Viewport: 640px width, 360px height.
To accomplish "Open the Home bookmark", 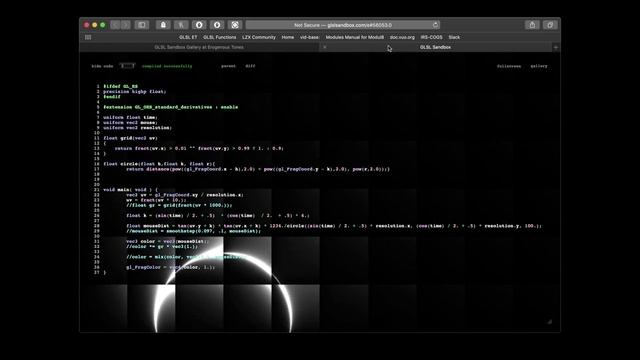I will [x=288, y=37].
